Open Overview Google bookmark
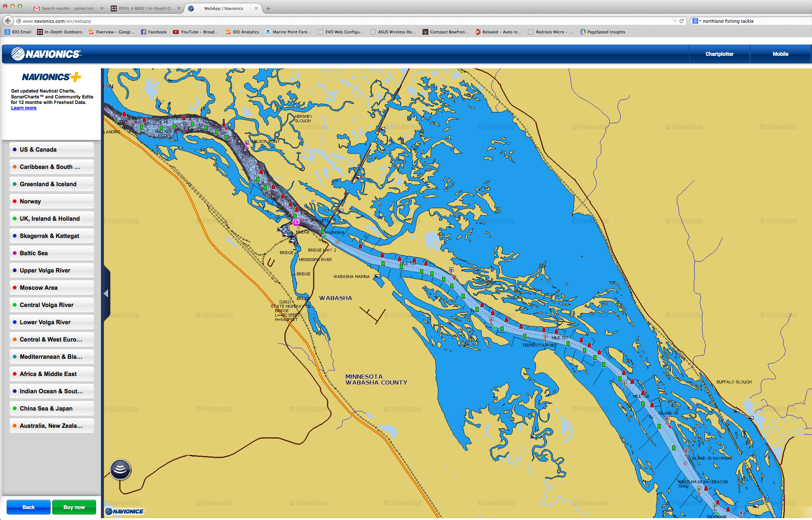Viewport: 812px width, 520px height. pos(112,32)
